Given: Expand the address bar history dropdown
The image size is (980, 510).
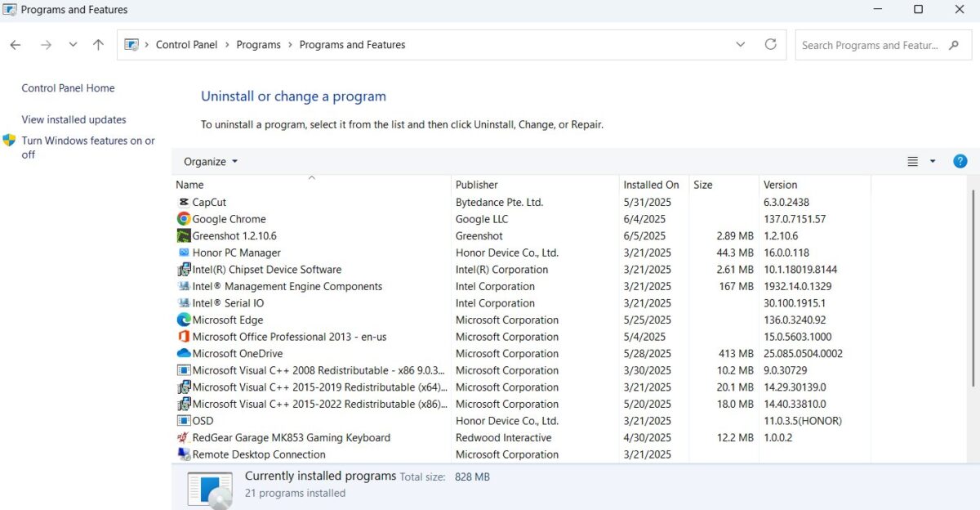Looking at the screenshot, I should 741,45.
